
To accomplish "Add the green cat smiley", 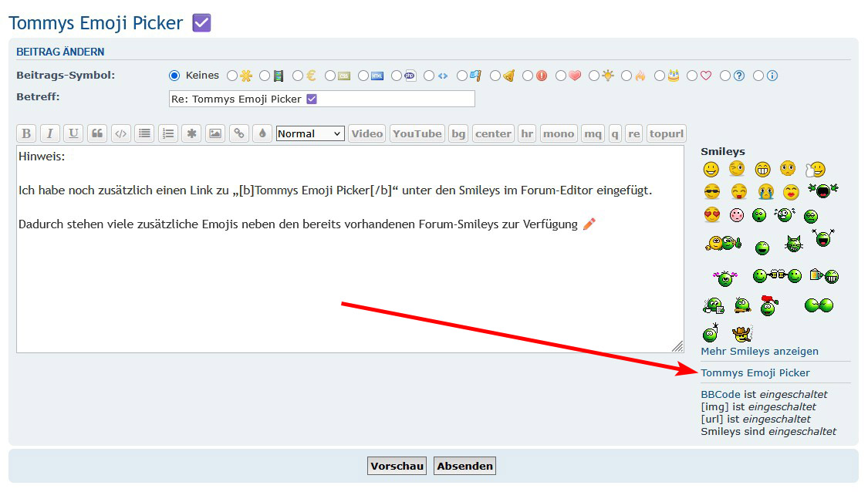I will point(793,244).
